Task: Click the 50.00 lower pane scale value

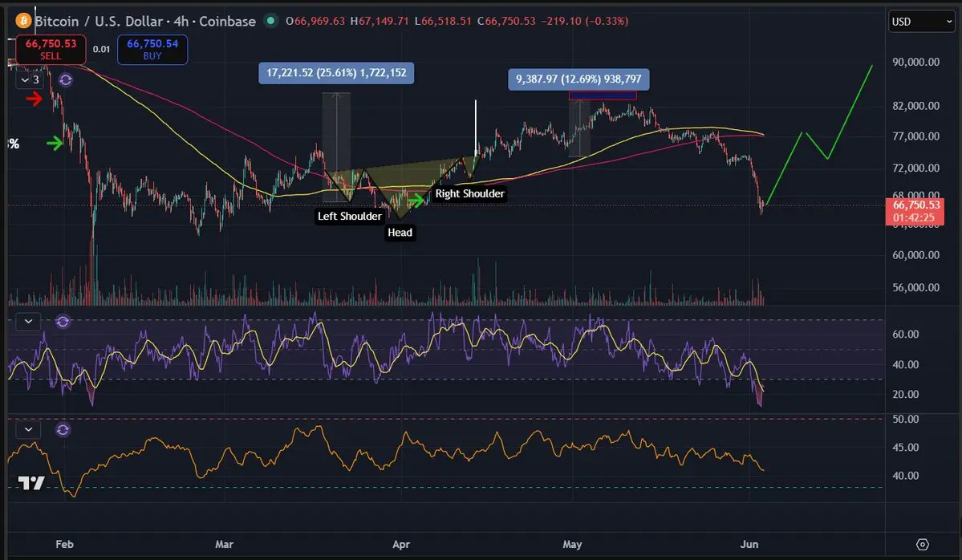Action: 906,419
